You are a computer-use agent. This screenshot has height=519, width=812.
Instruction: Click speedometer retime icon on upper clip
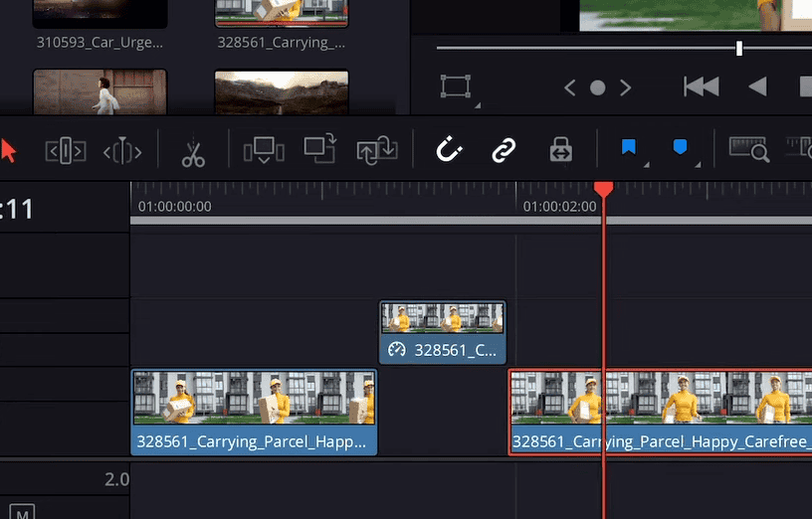[397, 350]
